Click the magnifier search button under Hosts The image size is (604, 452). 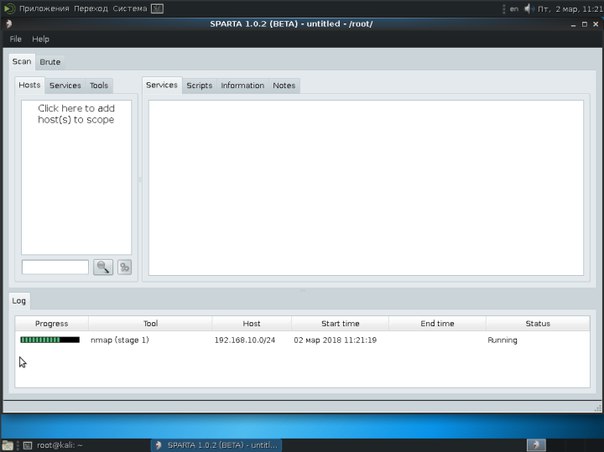pos(103,267)
